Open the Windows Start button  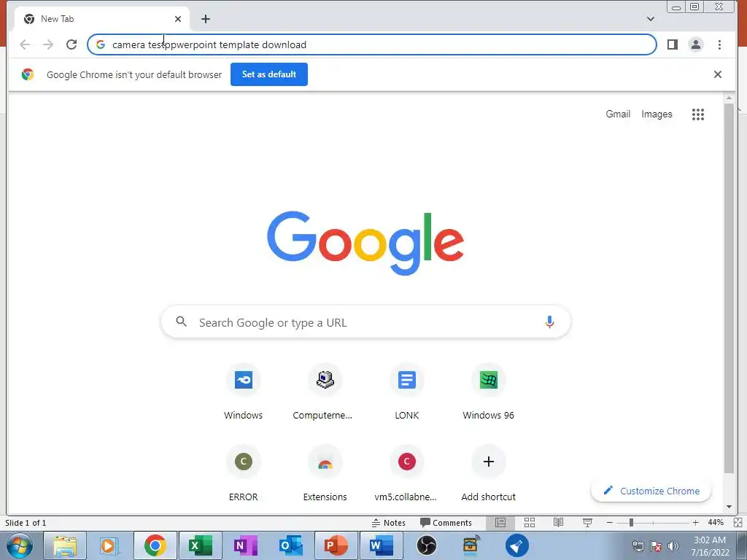[20, 545]
